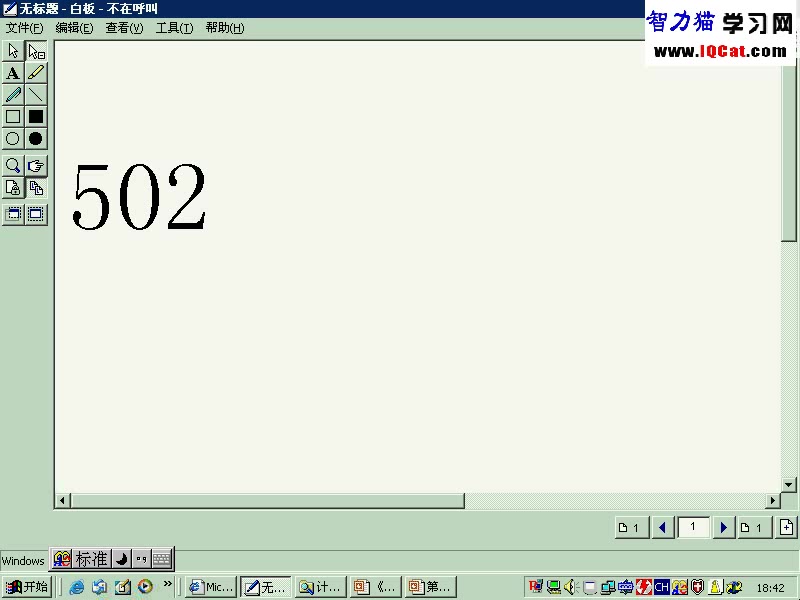
Task: Select the Eraser tool
Action: (x=36, y=51)
